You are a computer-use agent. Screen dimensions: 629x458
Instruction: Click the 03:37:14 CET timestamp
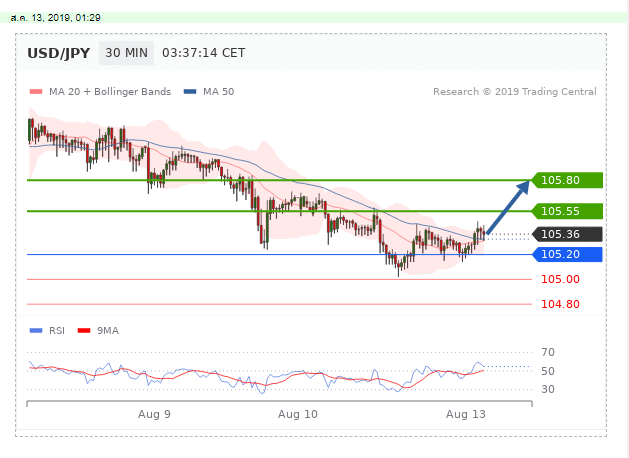[203, 53]
